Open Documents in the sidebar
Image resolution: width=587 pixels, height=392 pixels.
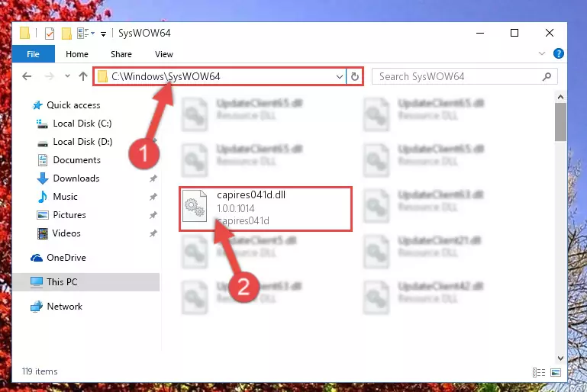(x=77, y=160)
